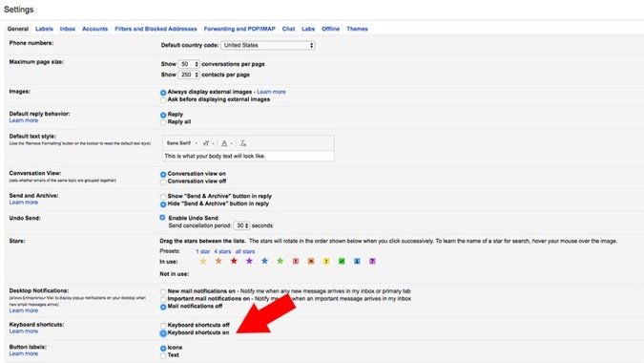Click the blue star icon
Screen dimensions: 644x363
click(x=264, y=261)
